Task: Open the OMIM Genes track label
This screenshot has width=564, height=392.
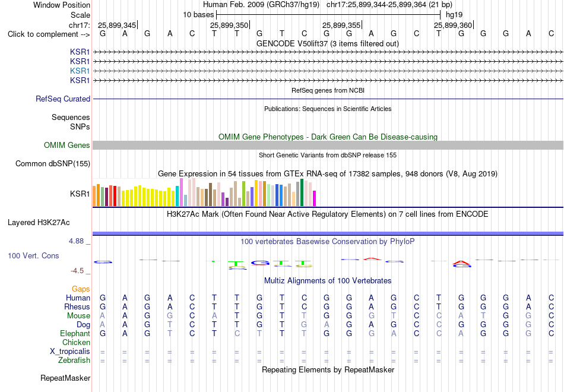Action: click(x=67, y=145)
